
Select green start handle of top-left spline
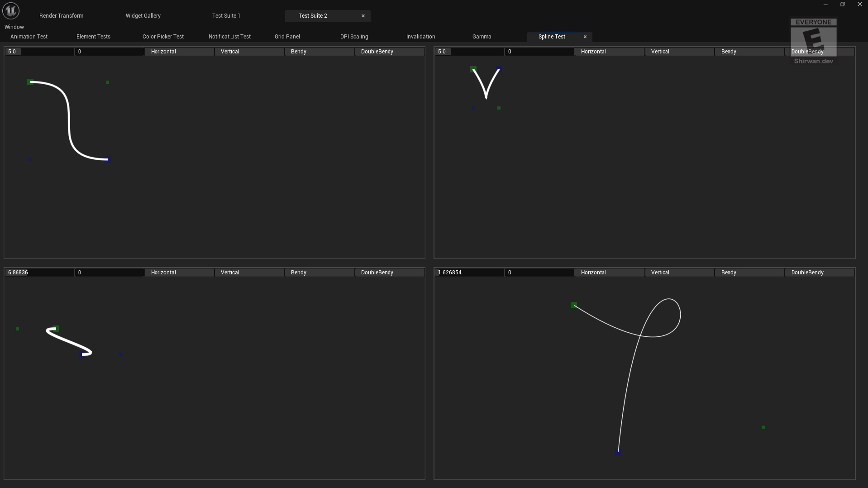click(x=30, y=82)
